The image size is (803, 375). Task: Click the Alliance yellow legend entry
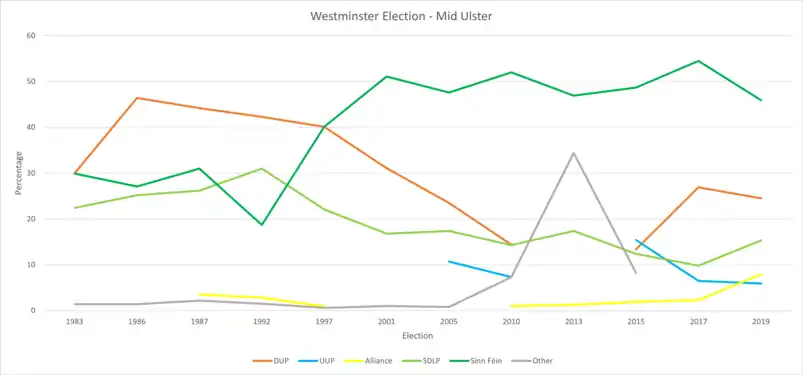pos(368,361)
